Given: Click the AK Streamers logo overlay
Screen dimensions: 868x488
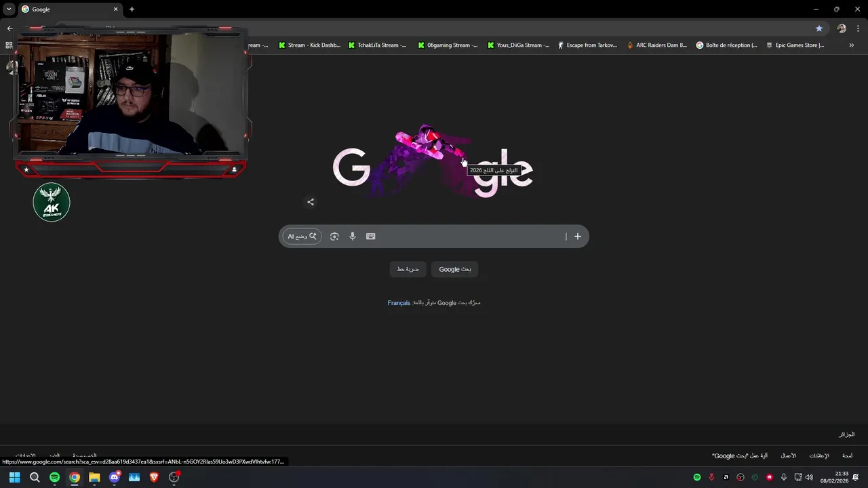Looking at the screenshot, I should pos(52,202).
